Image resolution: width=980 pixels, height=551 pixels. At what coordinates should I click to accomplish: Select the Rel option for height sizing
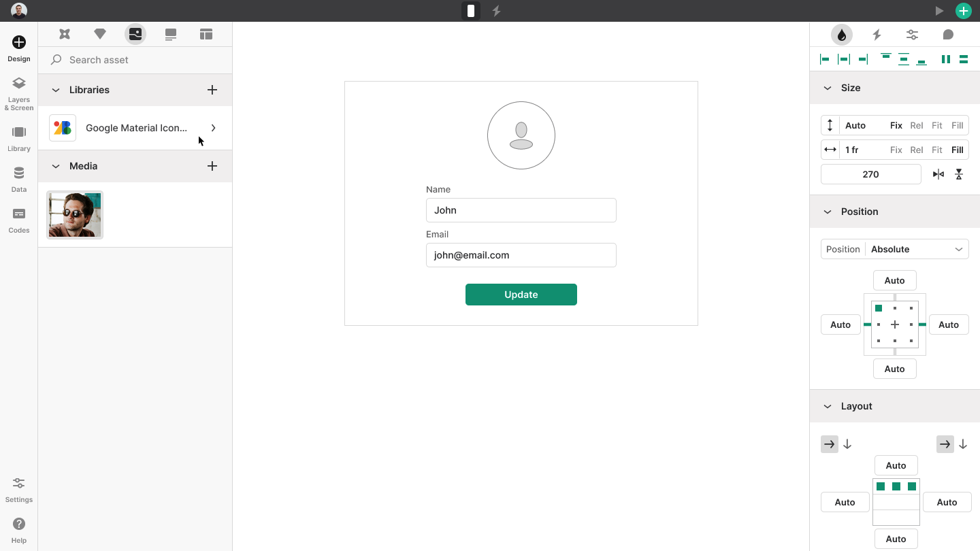point(916,125)
